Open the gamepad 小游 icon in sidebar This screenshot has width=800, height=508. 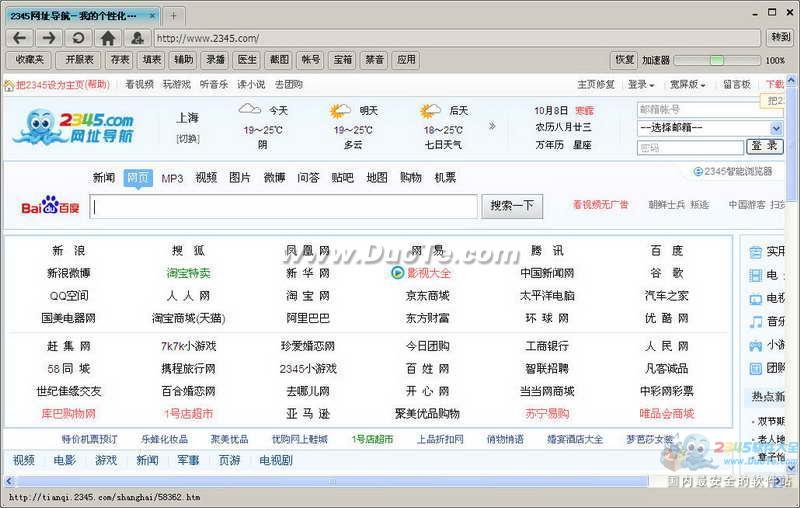click(756, 345)
